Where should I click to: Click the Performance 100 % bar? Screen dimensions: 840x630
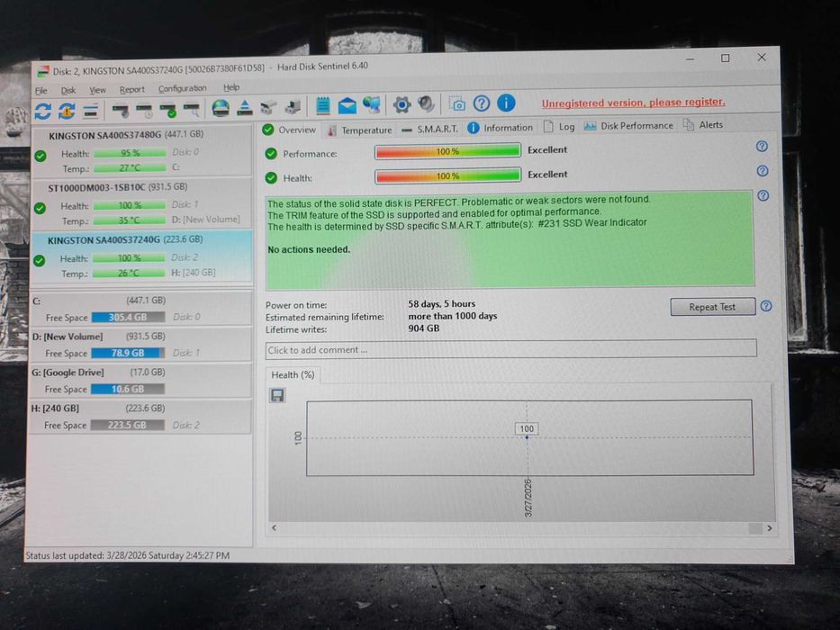(x=447, y=151)
